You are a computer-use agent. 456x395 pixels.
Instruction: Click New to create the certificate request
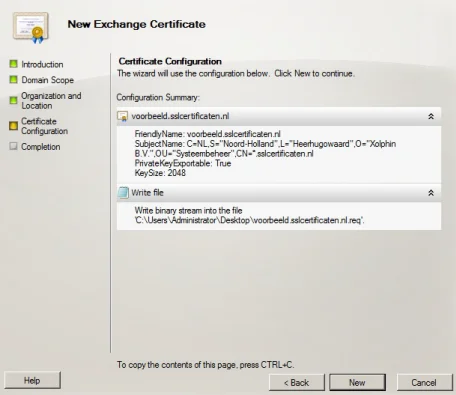357,382
